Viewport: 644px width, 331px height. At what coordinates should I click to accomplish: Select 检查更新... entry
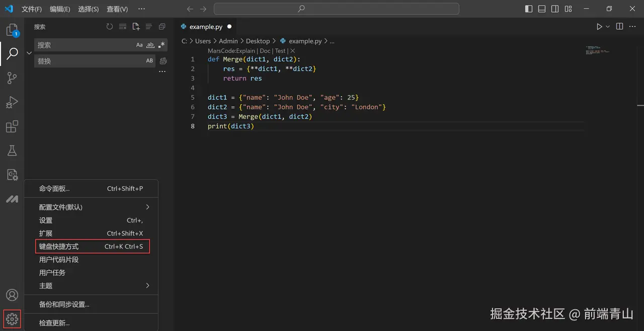(91, 323)
